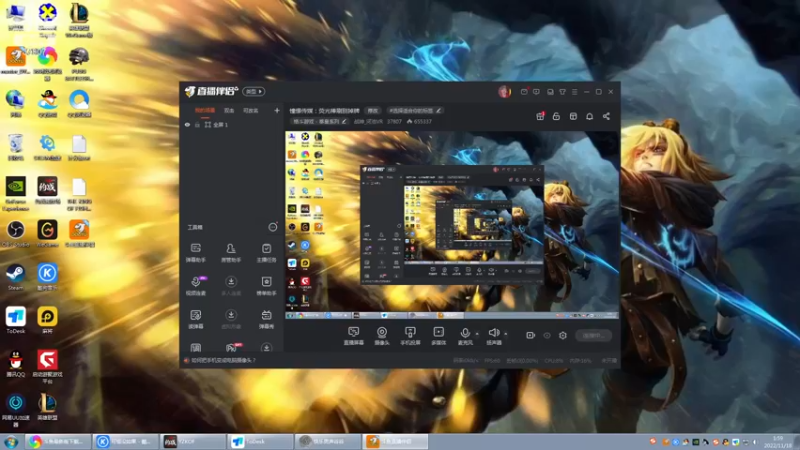Toggle the preview eye icon near settings gear
The height and width of the screenshot is (450, 800).
coord(546,335)
